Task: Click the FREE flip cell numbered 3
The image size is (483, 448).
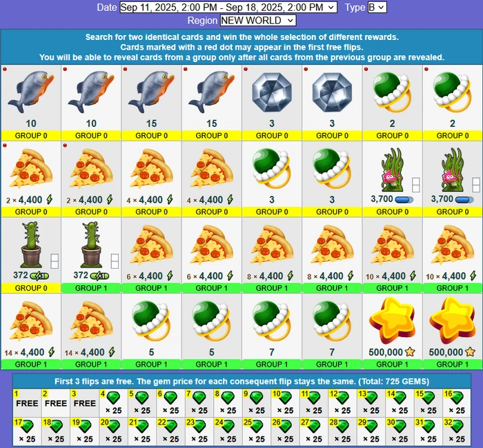Action: [84, 403]
